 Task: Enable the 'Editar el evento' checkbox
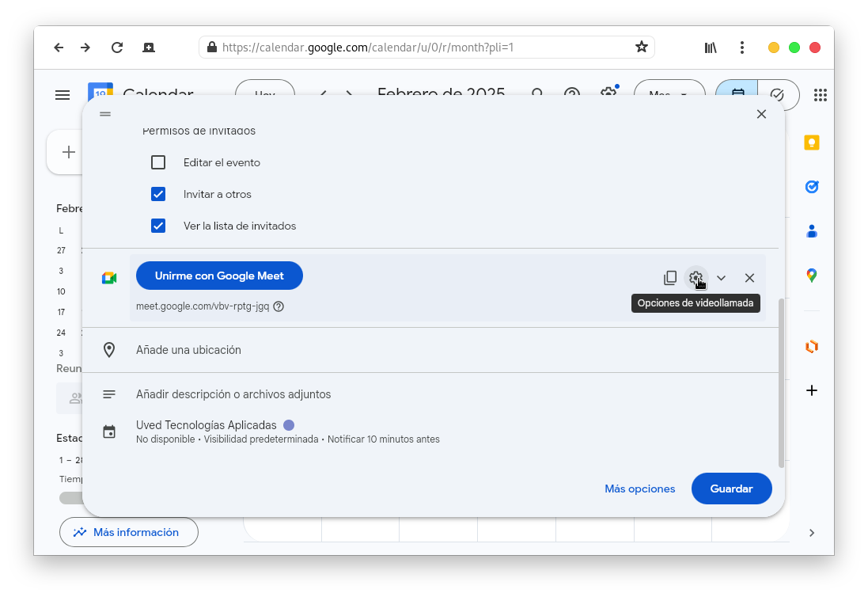[x=158, y=162]
